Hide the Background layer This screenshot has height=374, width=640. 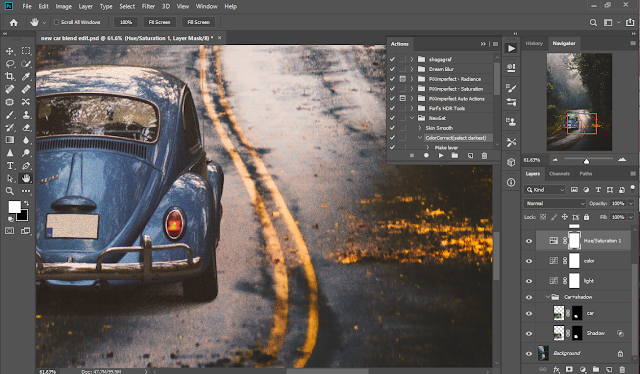[x=529, y=354]
